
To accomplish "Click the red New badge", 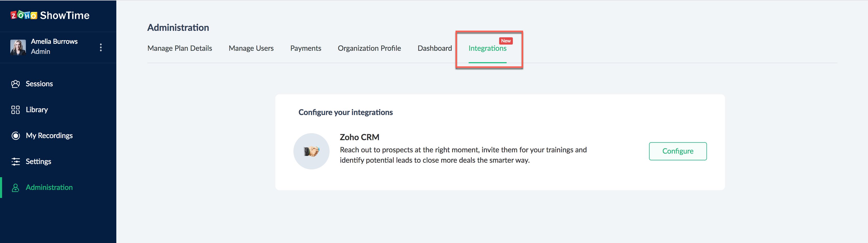I will point(505,41).
